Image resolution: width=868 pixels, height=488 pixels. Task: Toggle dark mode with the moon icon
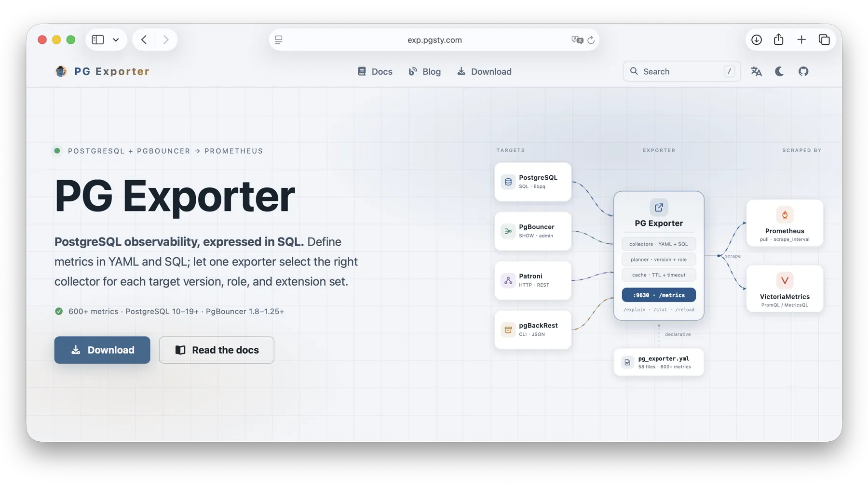[779, 71]
